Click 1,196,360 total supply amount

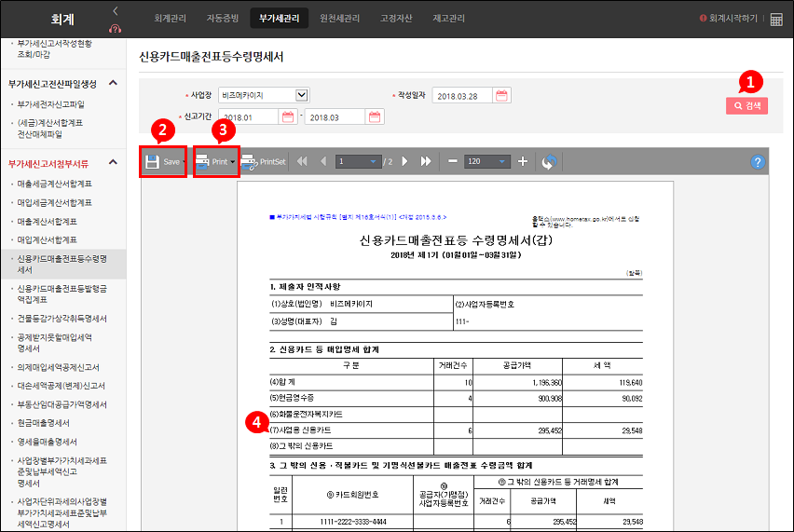547,383
